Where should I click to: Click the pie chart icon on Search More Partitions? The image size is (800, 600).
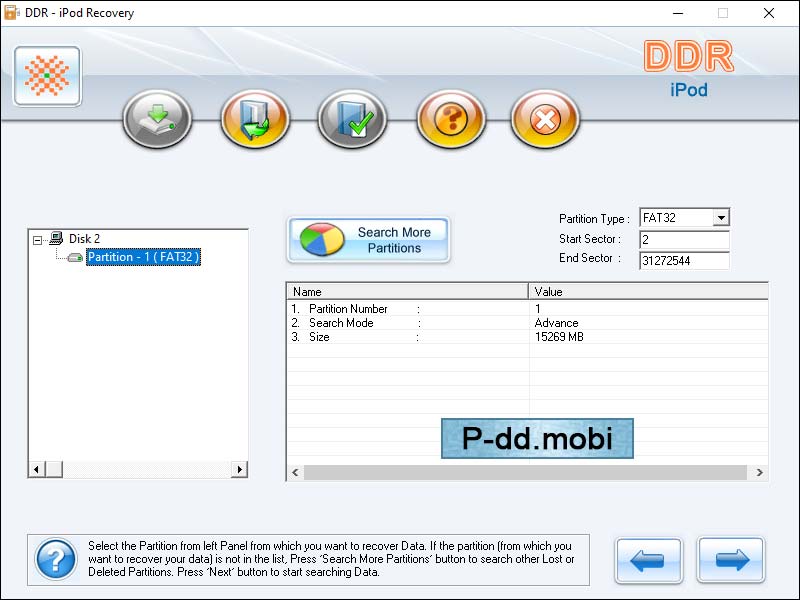pyautogui.click(x=323, y=239)
